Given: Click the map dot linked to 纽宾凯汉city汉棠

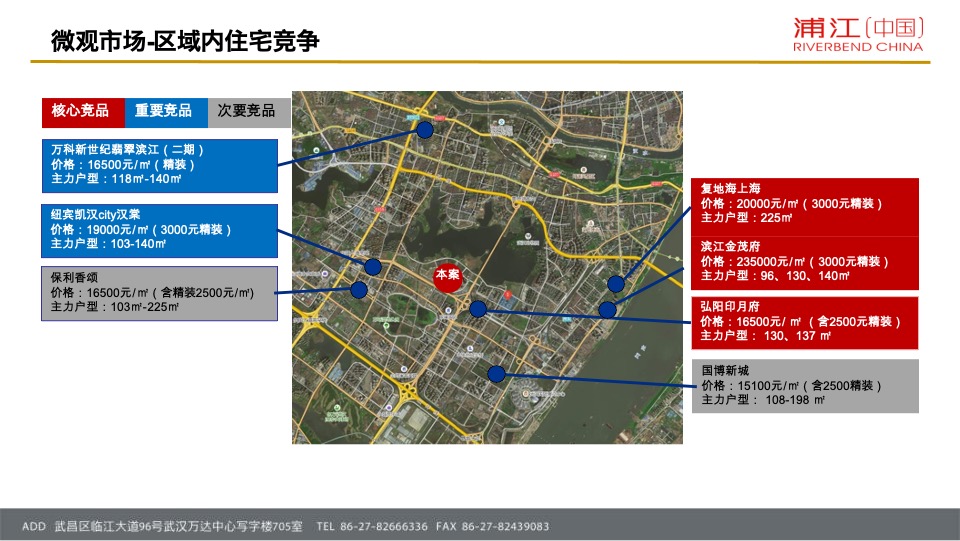Looking at the screenshot, I should pyautogui.click(x=373, y=267).
